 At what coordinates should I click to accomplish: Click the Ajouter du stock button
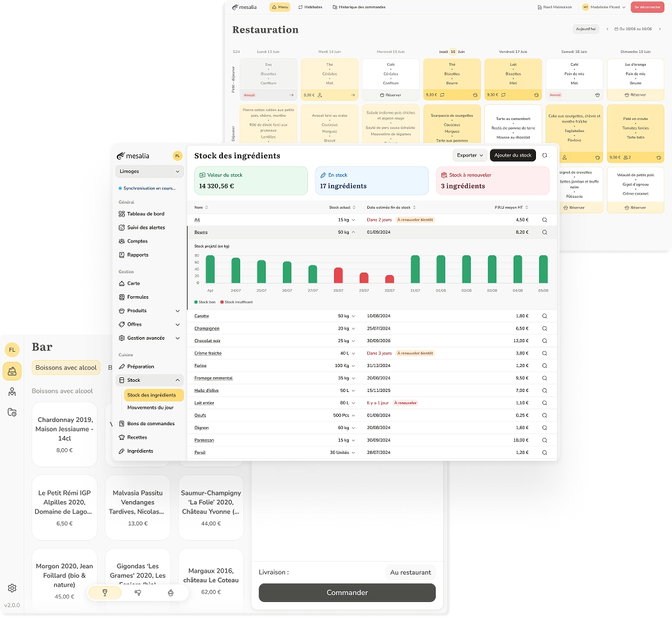[512, 155]
